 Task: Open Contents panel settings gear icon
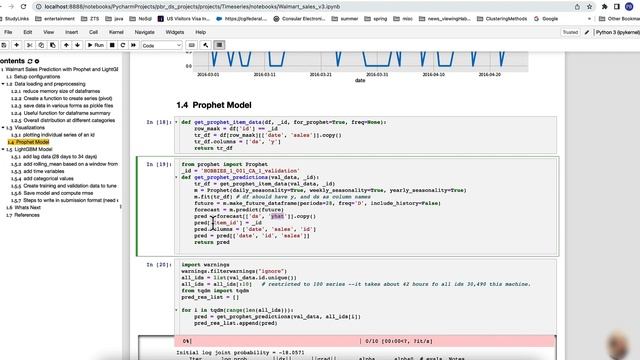click(x=37, y=61)
